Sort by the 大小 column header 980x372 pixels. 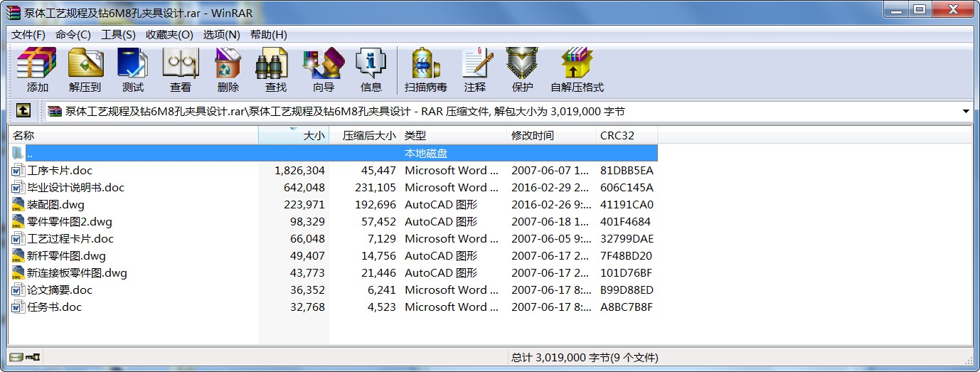294,135
